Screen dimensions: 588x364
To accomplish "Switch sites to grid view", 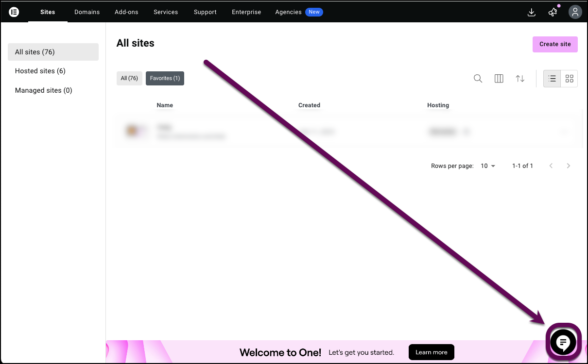I will (x=569, y=78).
